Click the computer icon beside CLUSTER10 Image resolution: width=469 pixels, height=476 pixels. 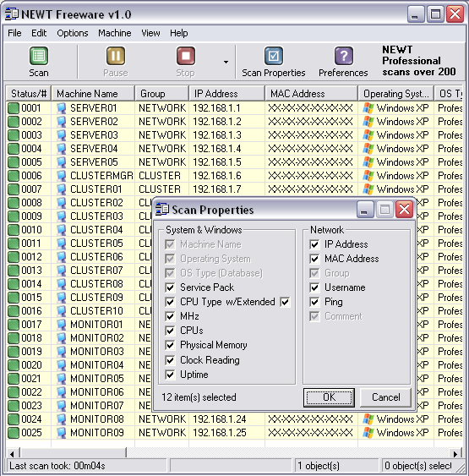click(62, 311)
